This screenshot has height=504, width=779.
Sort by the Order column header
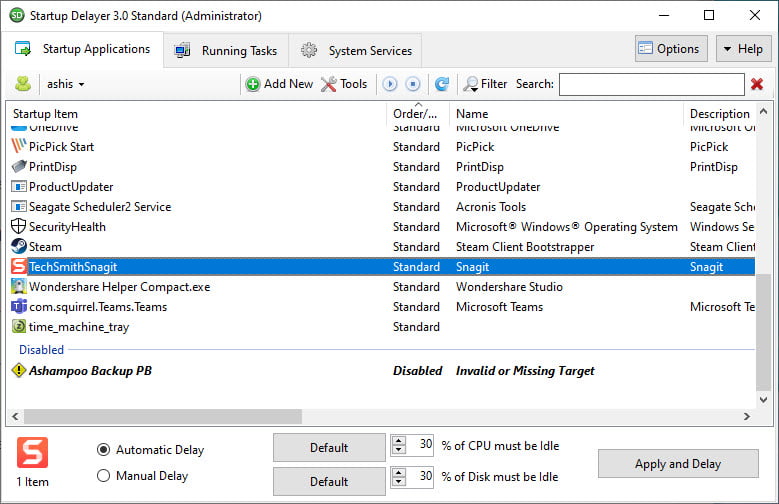pyautogui.click(x=417, y=113)
